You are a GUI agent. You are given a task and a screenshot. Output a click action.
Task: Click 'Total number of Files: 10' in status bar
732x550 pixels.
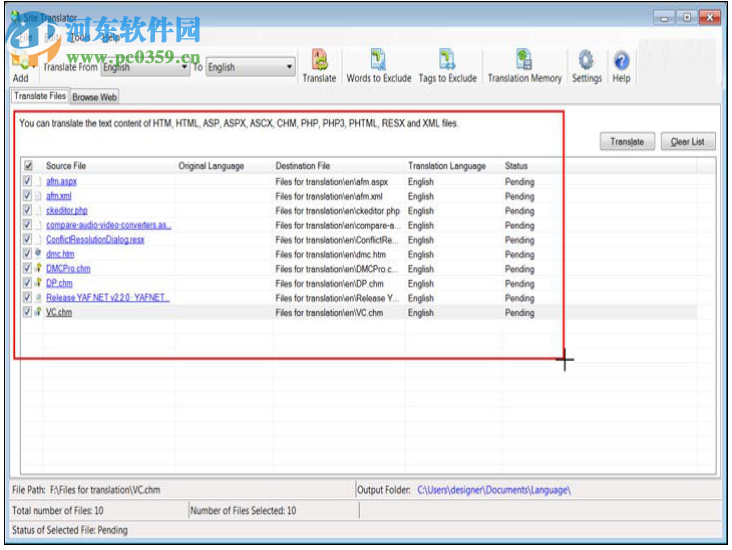pos(57,510)
